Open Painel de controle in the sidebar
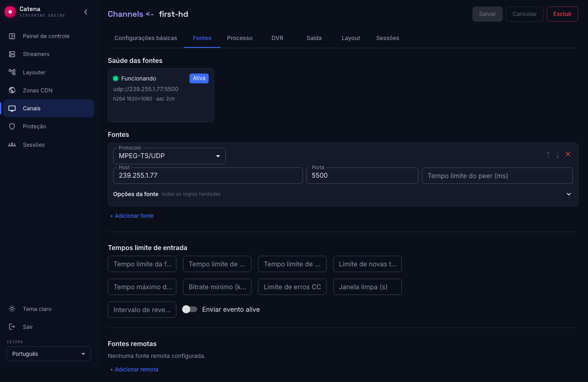 pyautogui.click(x=49, y=36)
